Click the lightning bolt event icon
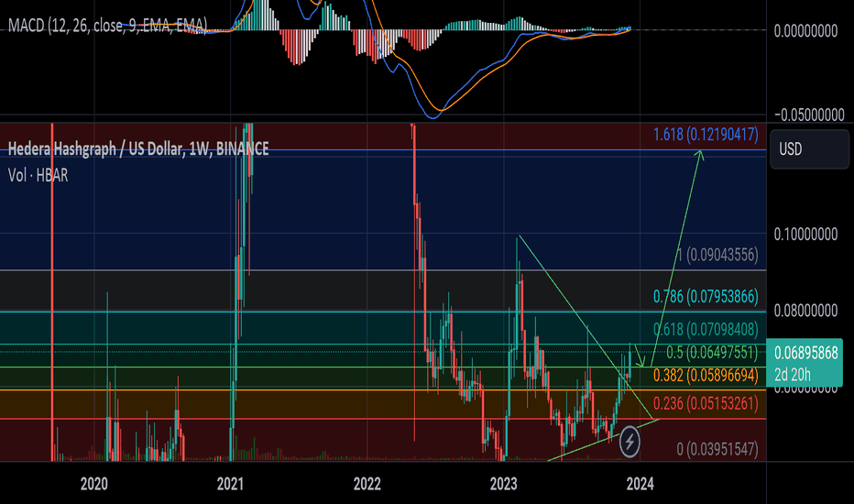 click(630, 442)
